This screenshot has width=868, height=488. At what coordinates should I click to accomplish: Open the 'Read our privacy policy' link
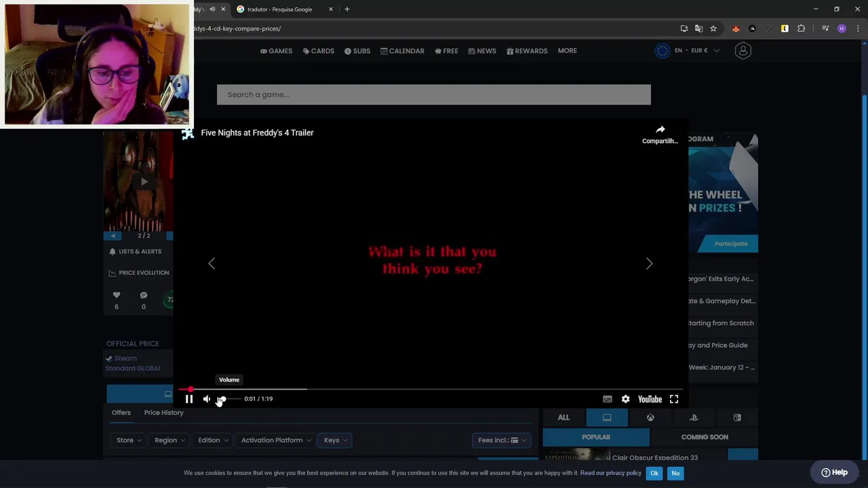(611, 473)
